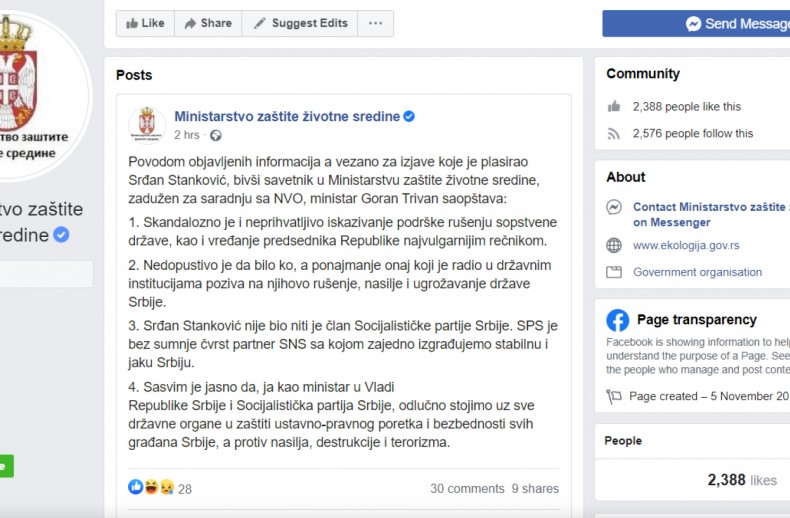Open the post author's avatar thumbnail
Viewport: 790px width, 518px height.
click(x=147, y=125)
